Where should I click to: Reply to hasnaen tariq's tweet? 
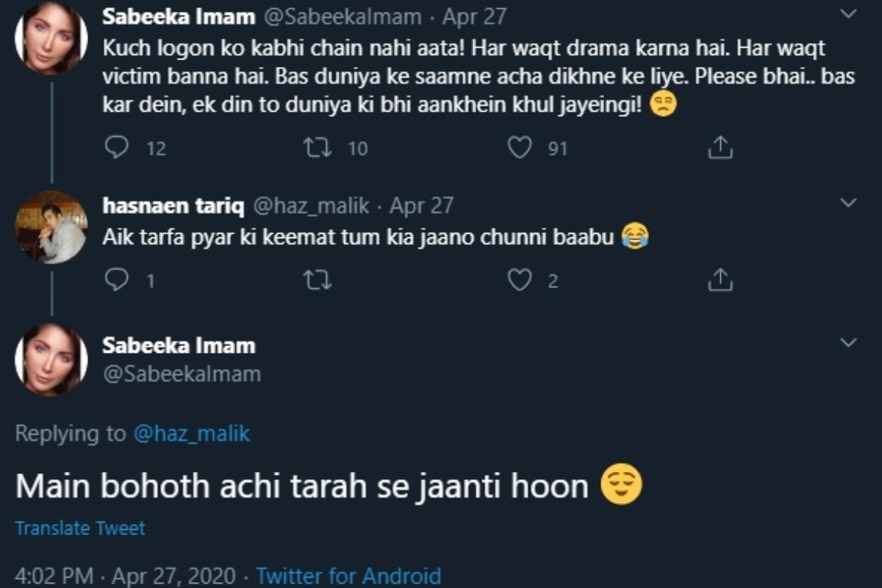pyautogui.click(x=117, y=280)
